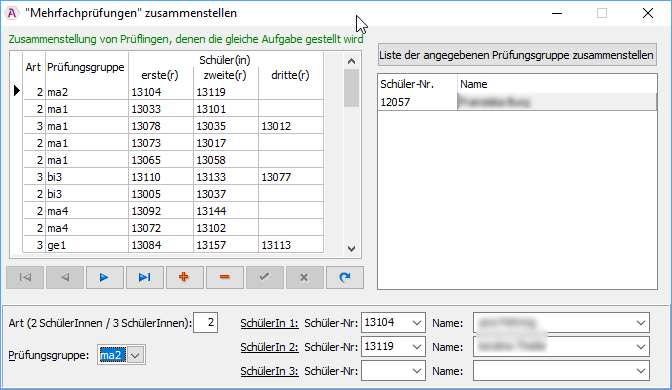Image resolution: width=672 pixels, height=390 pixels.
Task: Select cell 13144 in ma4 row
Action: point(226,211)
